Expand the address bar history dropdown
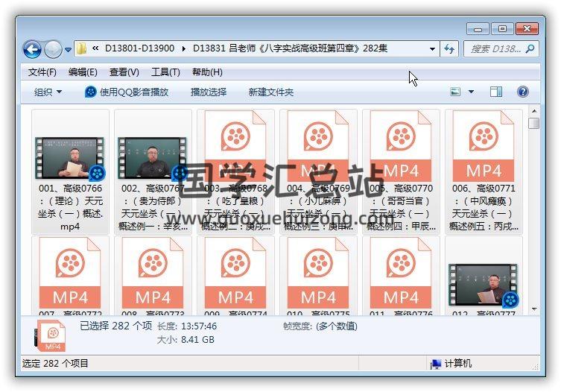561x392 pixels. [x=432, y=49]
